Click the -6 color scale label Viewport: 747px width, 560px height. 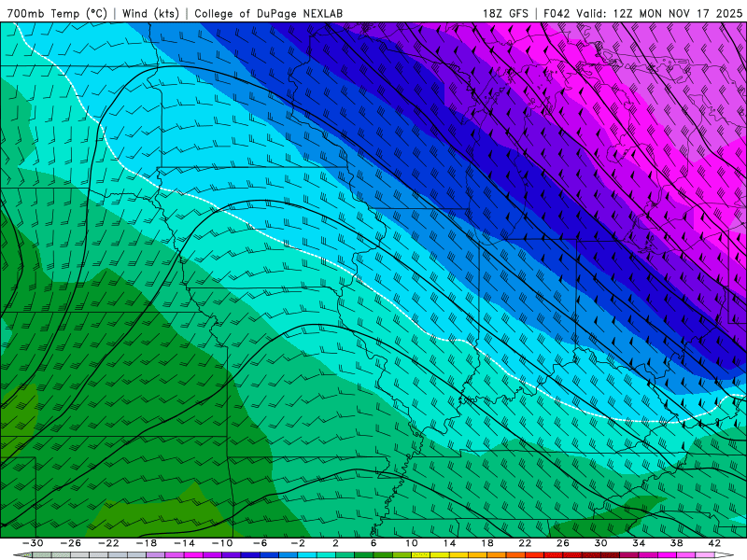(x=260, y=543)
